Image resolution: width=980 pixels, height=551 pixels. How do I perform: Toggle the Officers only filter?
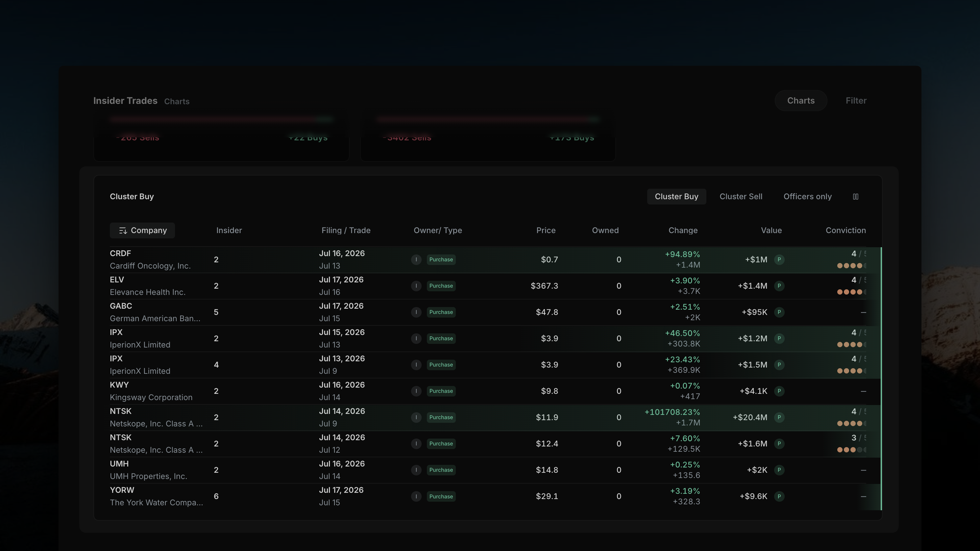coord(807,197)
